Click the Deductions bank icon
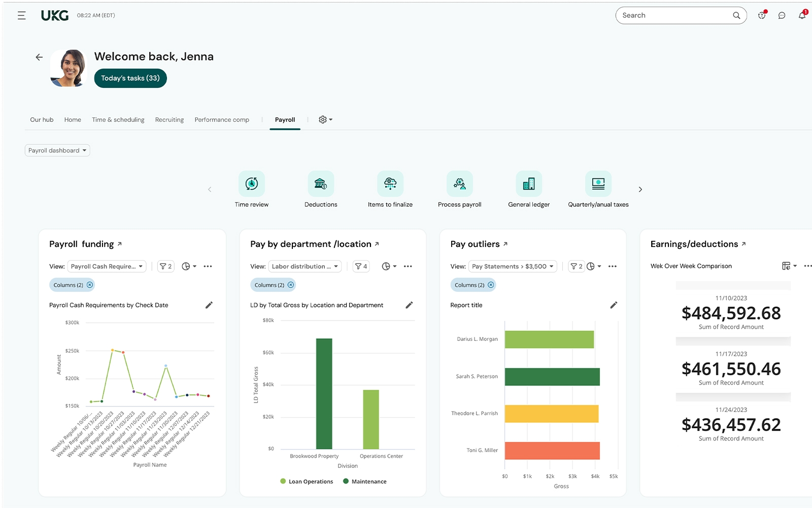Screen dimensions: 812x508 tap(321, 184)
